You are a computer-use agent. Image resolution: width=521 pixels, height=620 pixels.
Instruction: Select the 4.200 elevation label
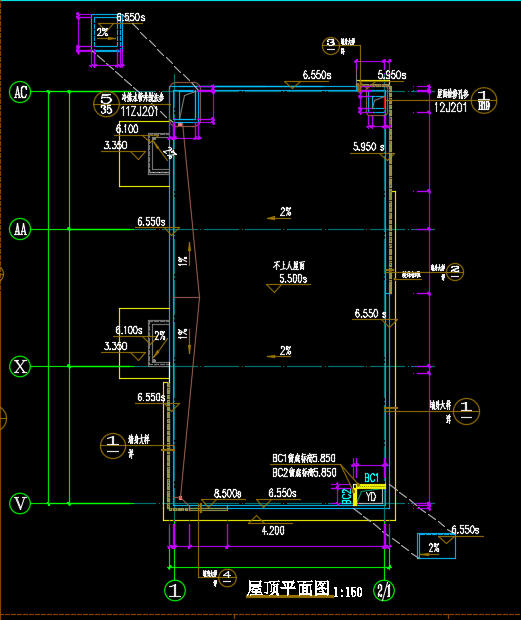click(273, 530)
